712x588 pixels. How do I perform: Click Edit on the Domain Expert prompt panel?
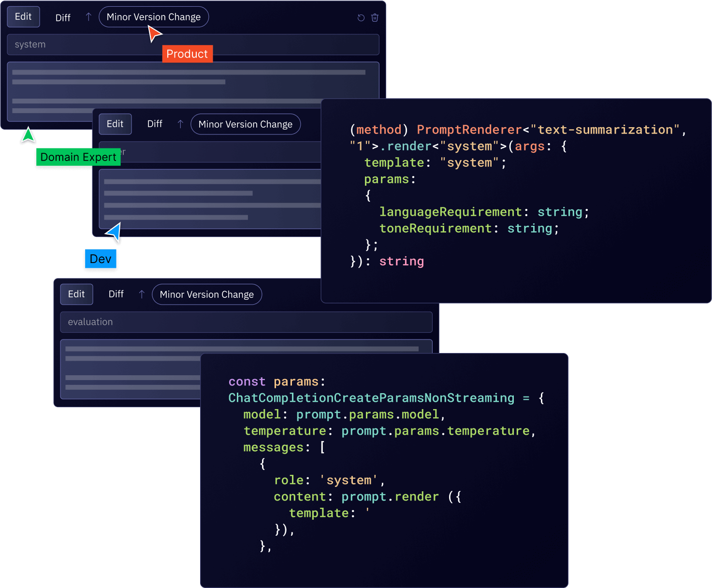[115, 124]
